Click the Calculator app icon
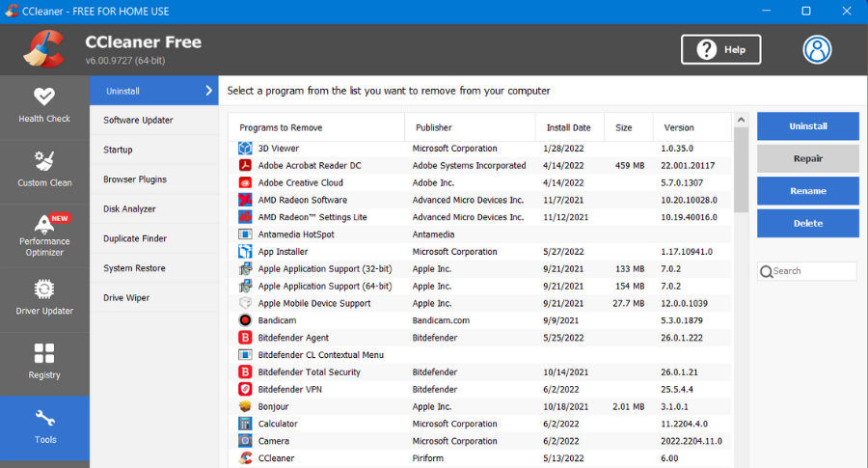This screenshot has height=468, width=868. (245, 424)
